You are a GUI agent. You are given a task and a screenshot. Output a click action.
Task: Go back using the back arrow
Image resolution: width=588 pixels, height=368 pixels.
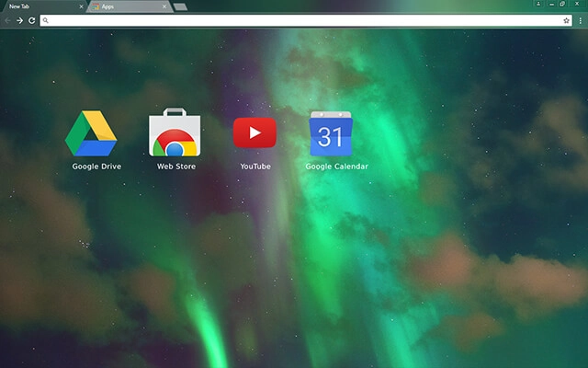click(x=7, y=20)
